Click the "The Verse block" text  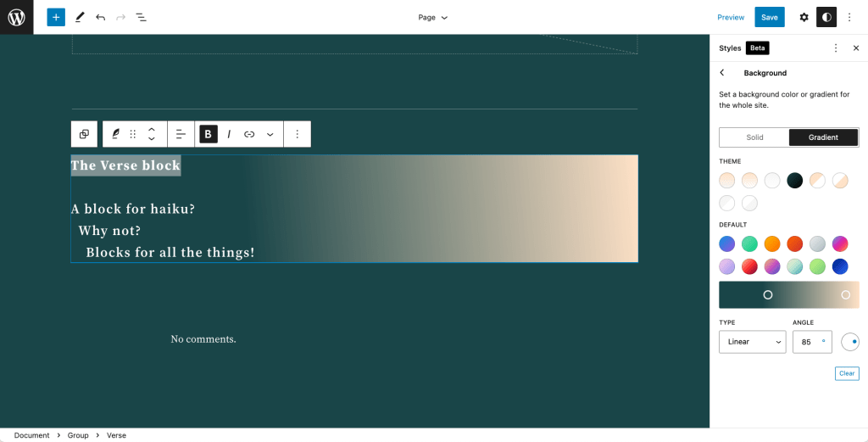(x=125, y=165)
